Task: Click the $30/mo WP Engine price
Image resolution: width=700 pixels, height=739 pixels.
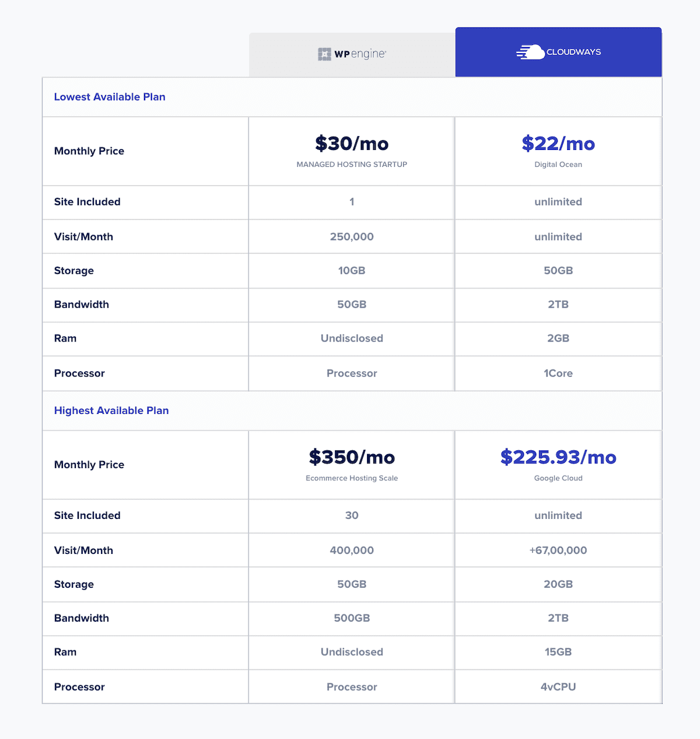Action: pos(351,144)
